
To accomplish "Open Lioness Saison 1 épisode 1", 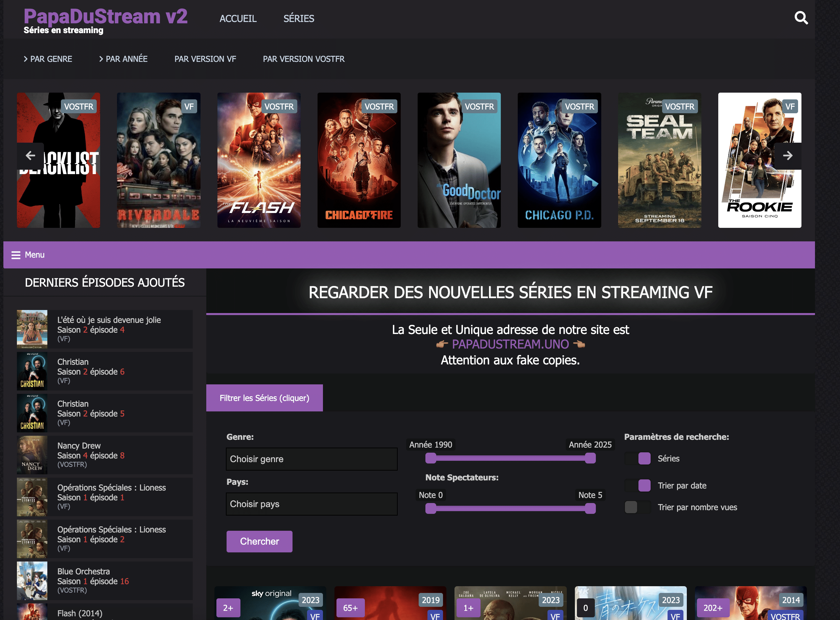I will 105,497.
